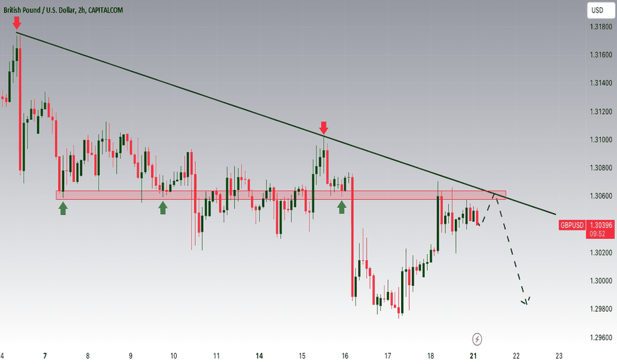
Task: Click date label 15 on time axis
Action: [x=302, y=356]
